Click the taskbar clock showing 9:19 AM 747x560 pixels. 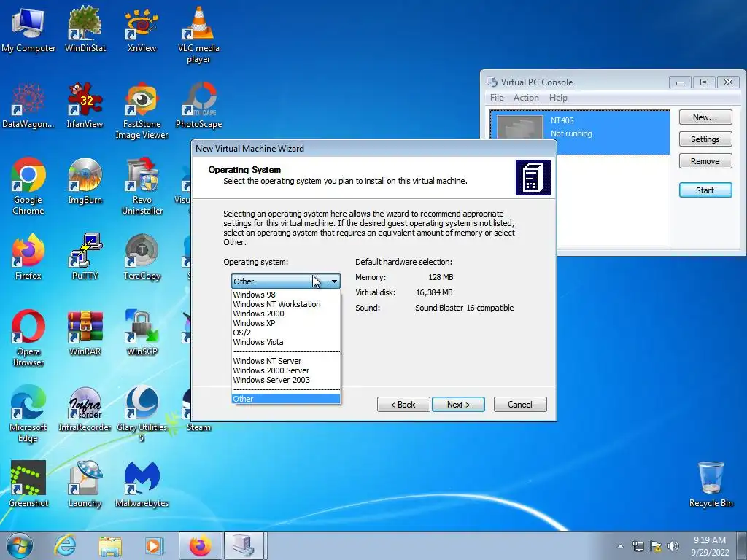click(x=710, y=546)
